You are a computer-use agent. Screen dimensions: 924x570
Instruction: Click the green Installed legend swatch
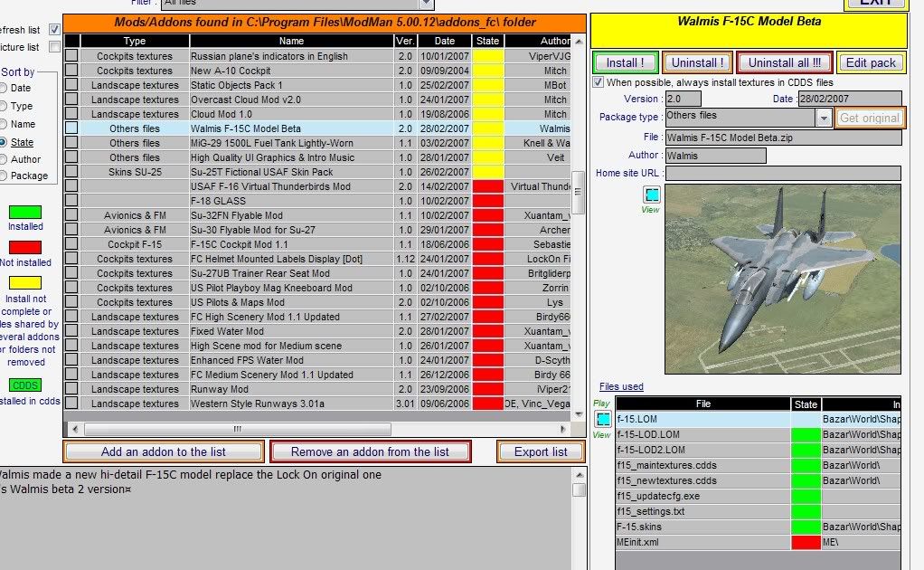25,212
